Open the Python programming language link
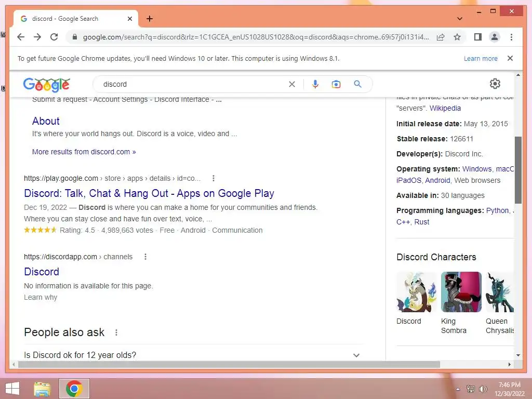 coord(497,210)
